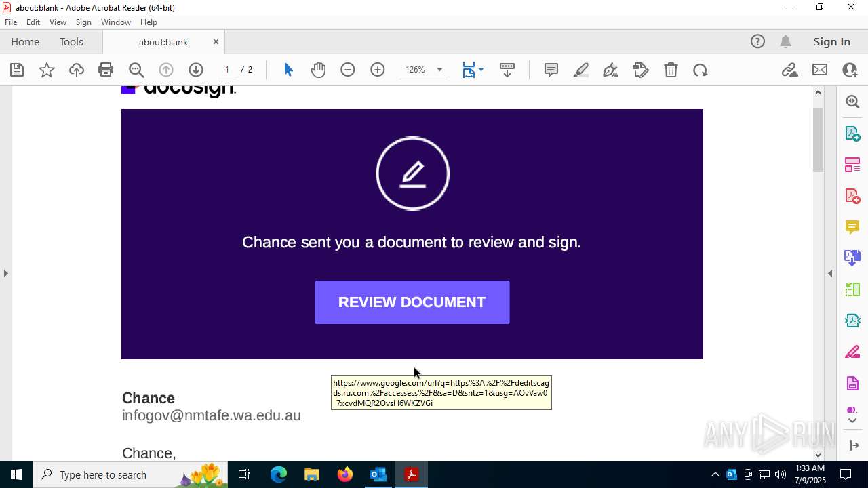Click right pane expand arrow at bottom
Screen dimensions: 868x488
click(852, 445)
